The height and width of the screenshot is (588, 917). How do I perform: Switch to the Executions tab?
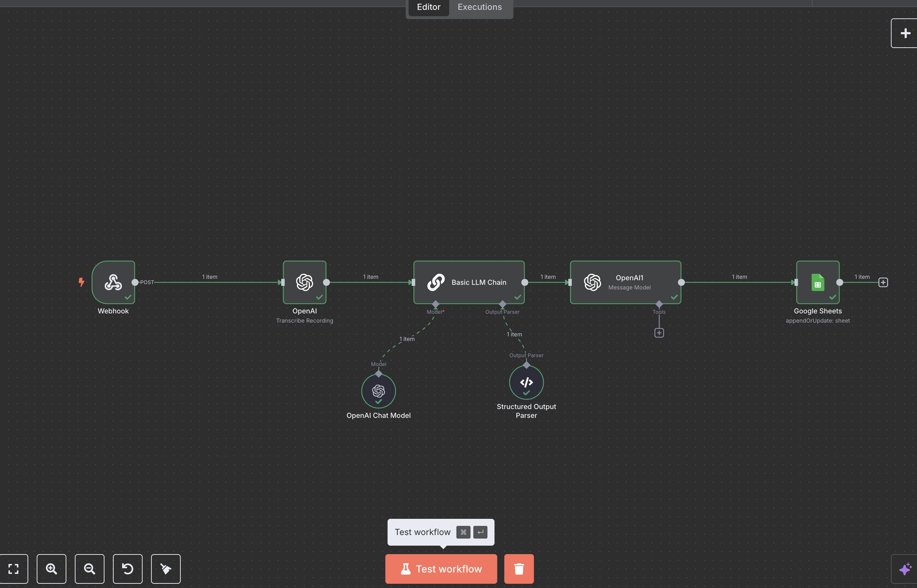click(x=479, y=7)
